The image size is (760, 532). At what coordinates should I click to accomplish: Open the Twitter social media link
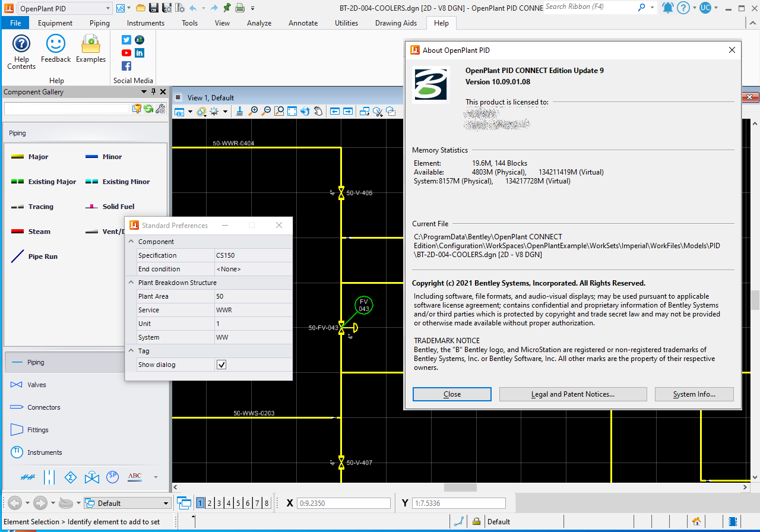(126, 40)
